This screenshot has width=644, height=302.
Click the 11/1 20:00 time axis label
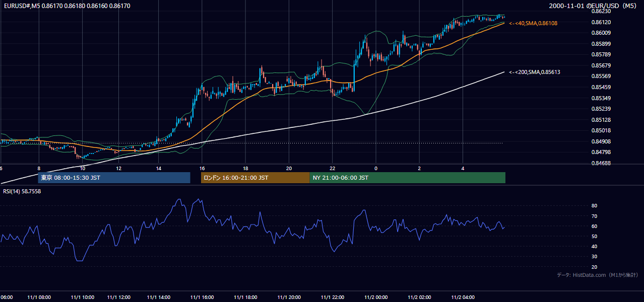[x=289, y=297]
